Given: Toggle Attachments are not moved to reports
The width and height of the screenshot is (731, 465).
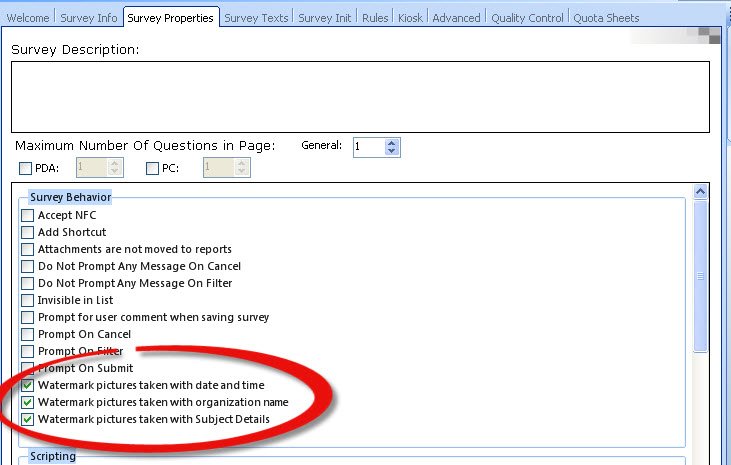Looking at the screenshot, I should (28, 249).
